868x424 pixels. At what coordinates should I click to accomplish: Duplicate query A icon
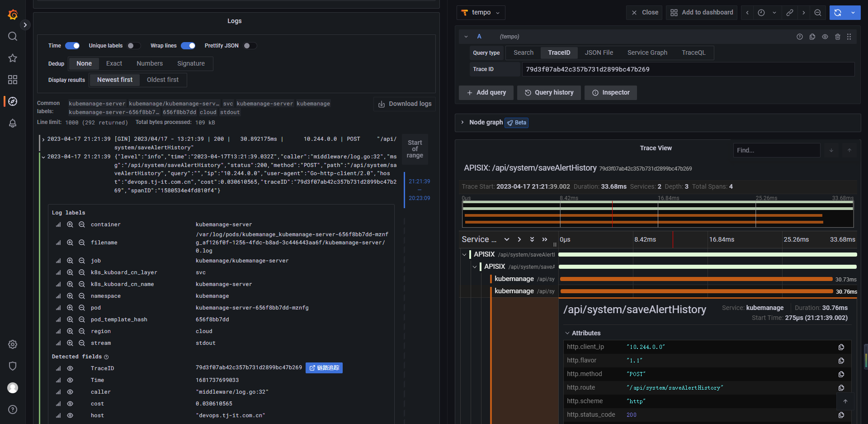click(812, 37)
